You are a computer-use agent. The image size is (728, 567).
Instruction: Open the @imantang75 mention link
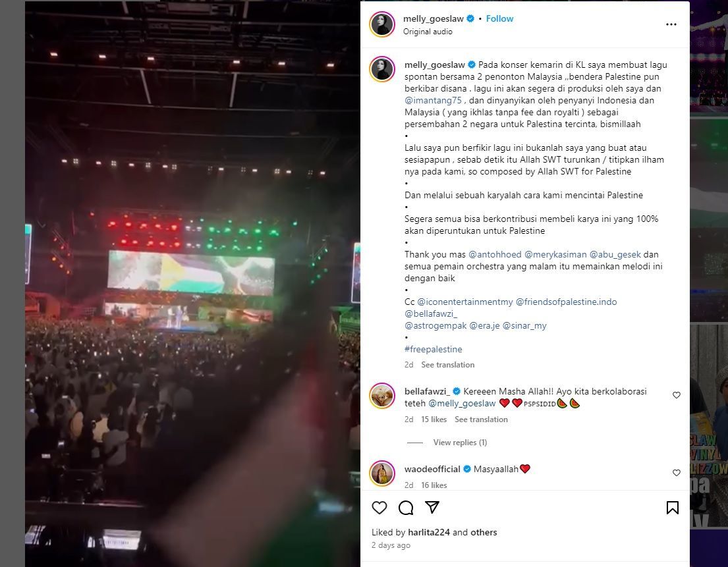point(434,100)
